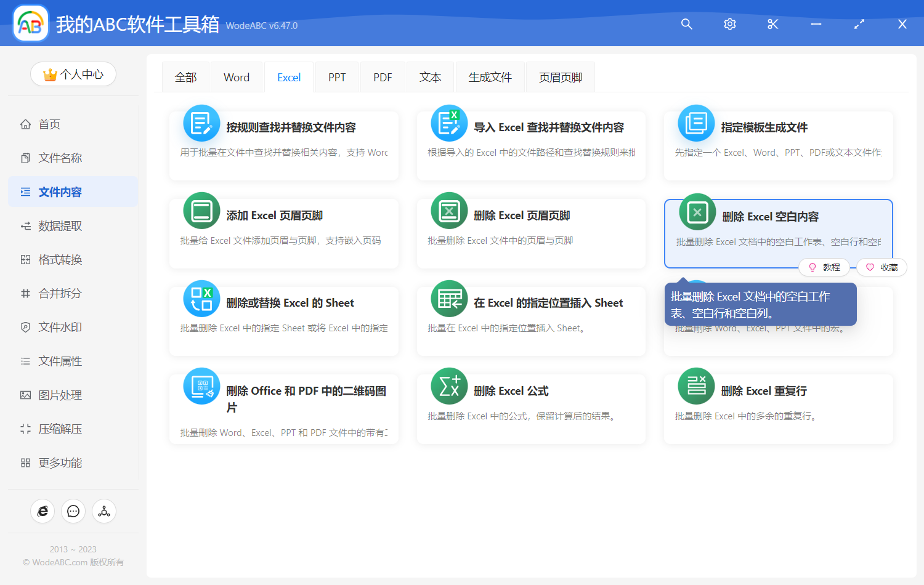Click the share network icon at sidebar bottom
The image size is (924, 585).
click(x=104, y=511)
